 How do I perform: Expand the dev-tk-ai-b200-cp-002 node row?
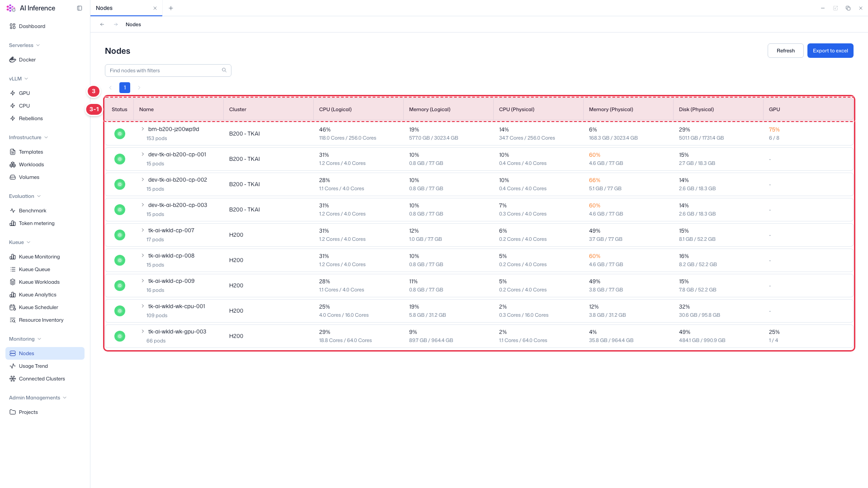tap(143, 179)
